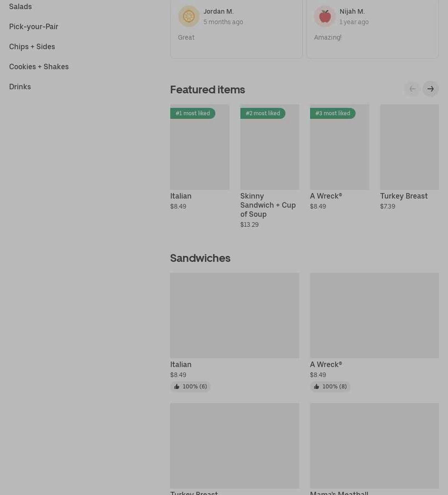The height and width of the screenshot is (495, 448).
Task: Open the #2 most liked Skinny Sandwich image
Action: (270, 150)
